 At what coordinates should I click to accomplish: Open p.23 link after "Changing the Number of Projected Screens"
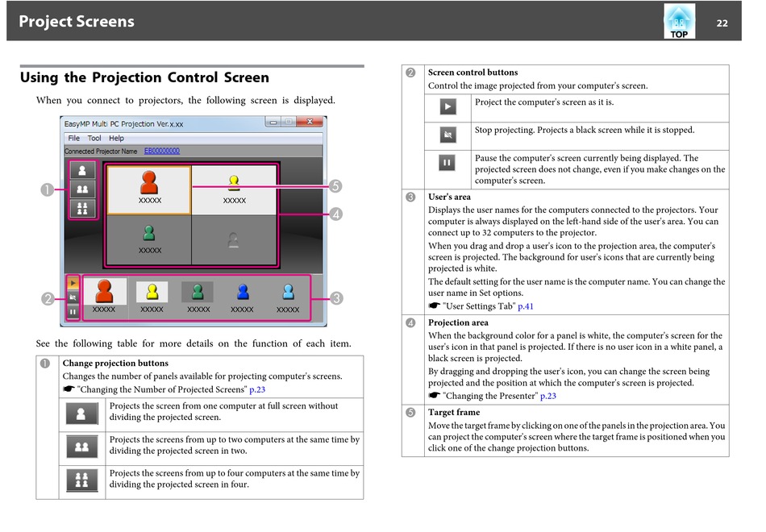pos(257,389)
